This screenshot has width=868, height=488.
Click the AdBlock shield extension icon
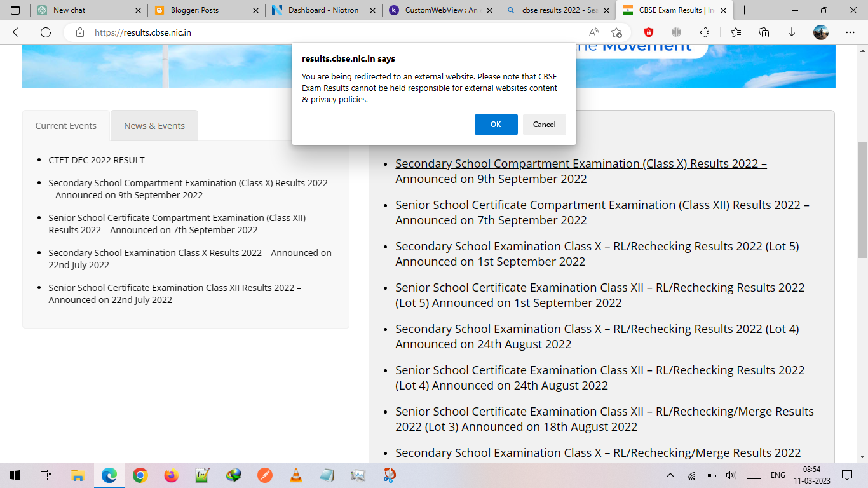pos(648,32)
